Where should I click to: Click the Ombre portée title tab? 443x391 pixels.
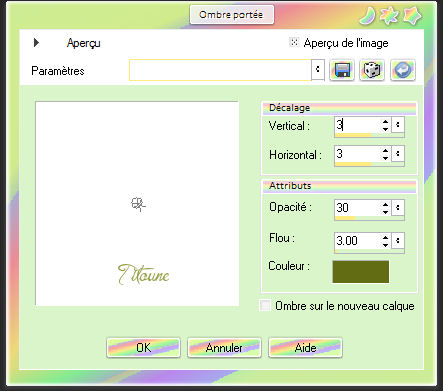click(x=232, y=15)
